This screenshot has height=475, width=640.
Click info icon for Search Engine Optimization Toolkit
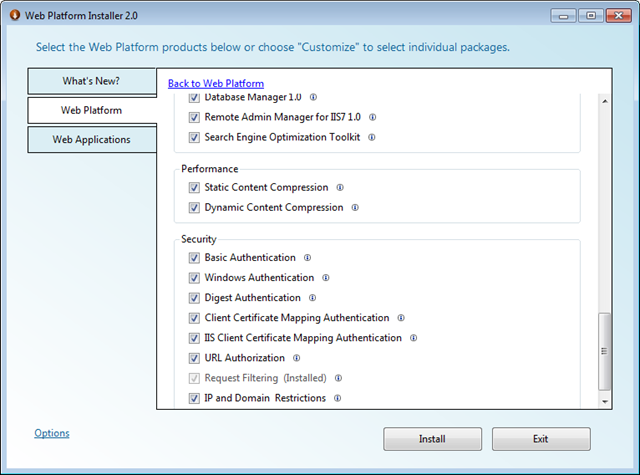pyautogui.click(x=371, y=137)
